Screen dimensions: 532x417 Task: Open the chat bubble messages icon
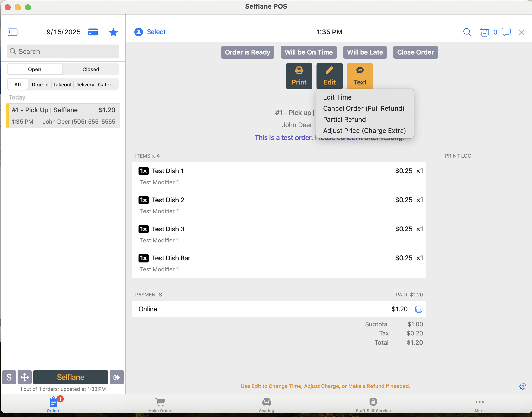506,32
